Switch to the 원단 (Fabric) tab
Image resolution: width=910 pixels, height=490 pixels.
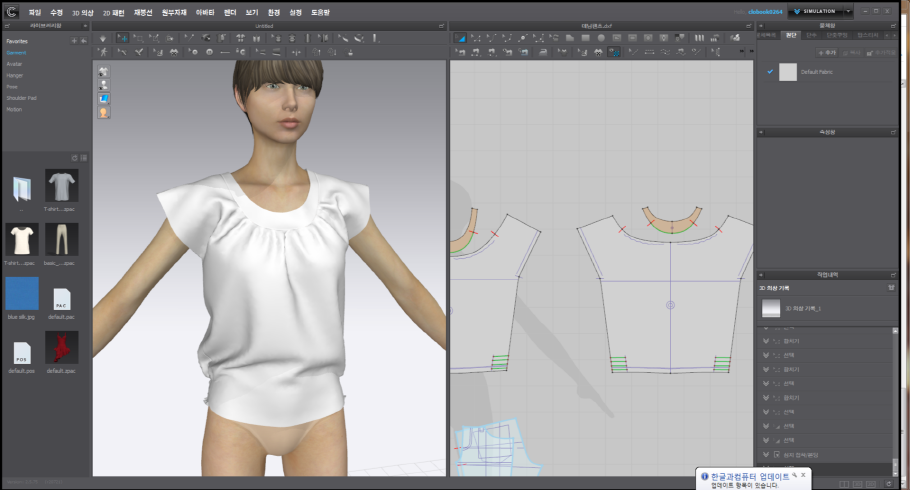(791, 35)
